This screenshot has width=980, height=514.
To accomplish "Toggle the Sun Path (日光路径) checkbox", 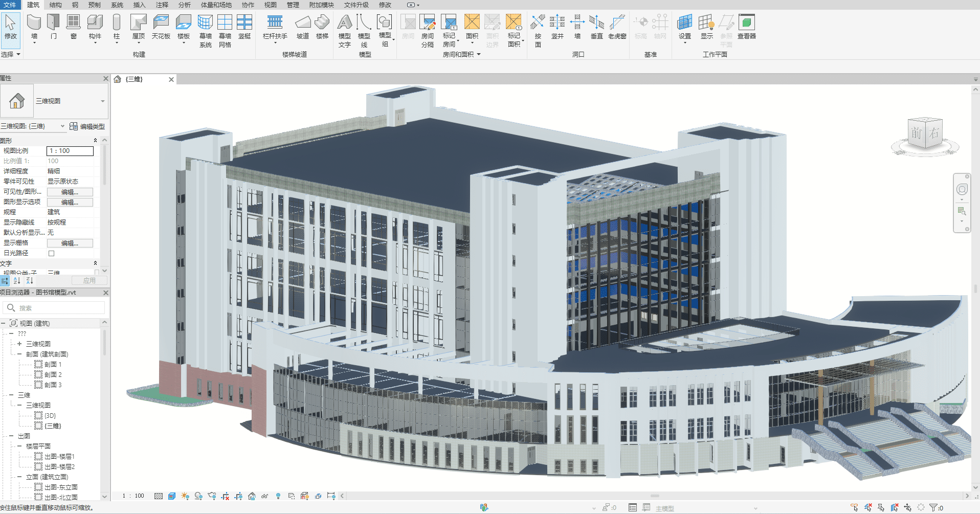I will (x=51, y=253).
